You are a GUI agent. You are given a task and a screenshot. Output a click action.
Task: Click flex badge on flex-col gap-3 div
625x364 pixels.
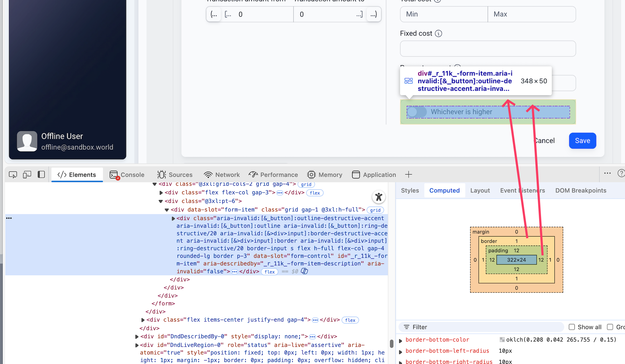click(315, 193)
